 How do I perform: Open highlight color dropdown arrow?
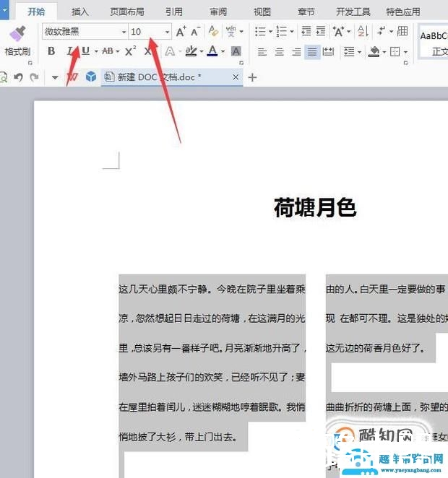tap(202, 51)
